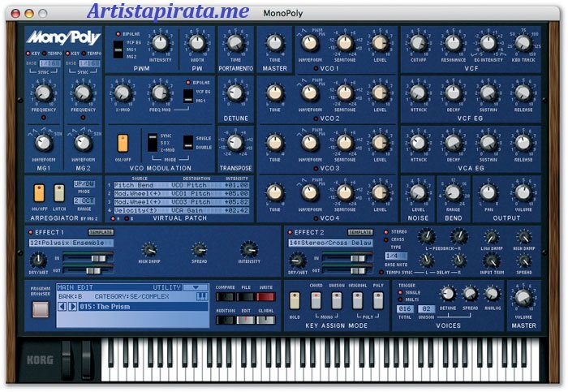The width and height of the screenshot is (568, 392).
Task: Click the Compare button
Action: tap(225, 297)
